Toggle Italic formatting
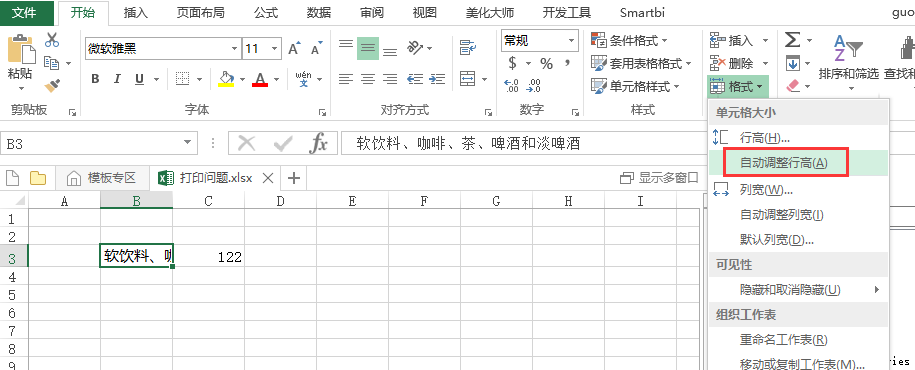The width and height of the screenshot is (915, 370). click(x=117, y=79)
